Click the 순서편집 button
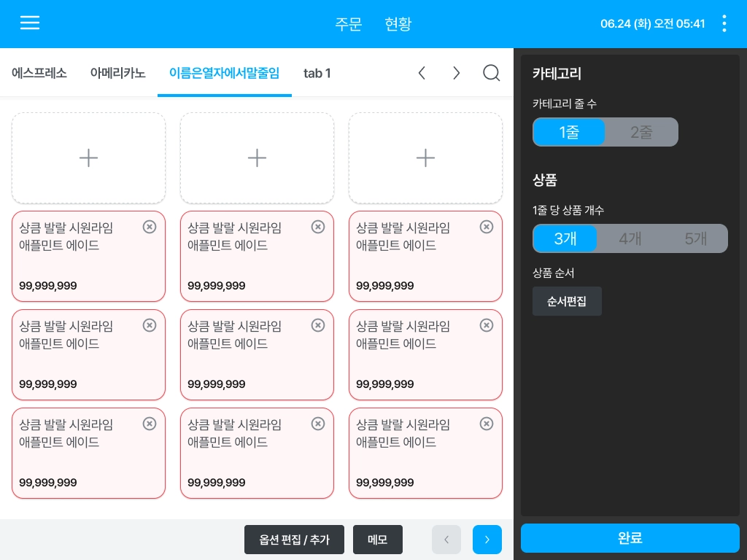Screen dimensions: 747x560 567,301
